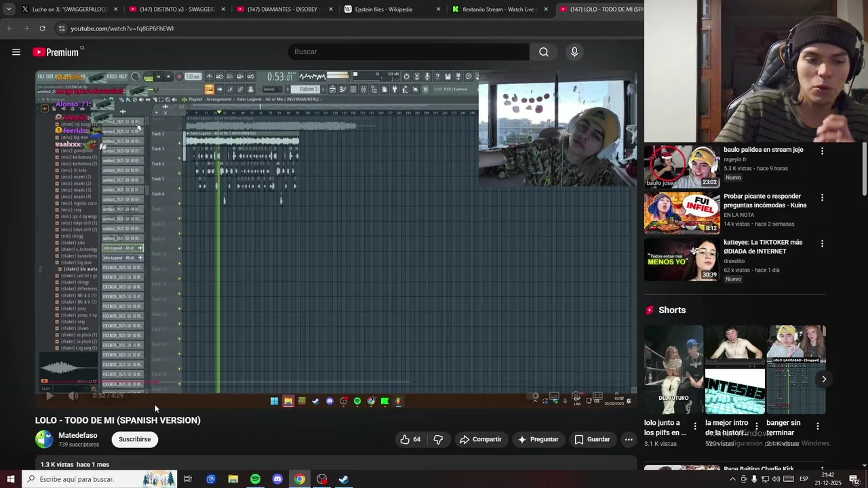
Task: Open options for banger sin terminar short
Action: coord(818,426)
